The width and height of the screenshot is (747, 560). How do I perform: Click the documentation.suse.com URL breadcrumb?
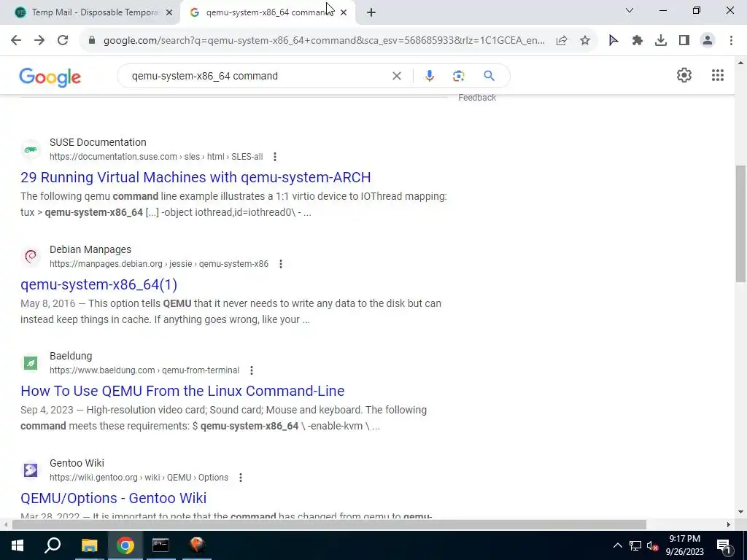click(156, 157)
